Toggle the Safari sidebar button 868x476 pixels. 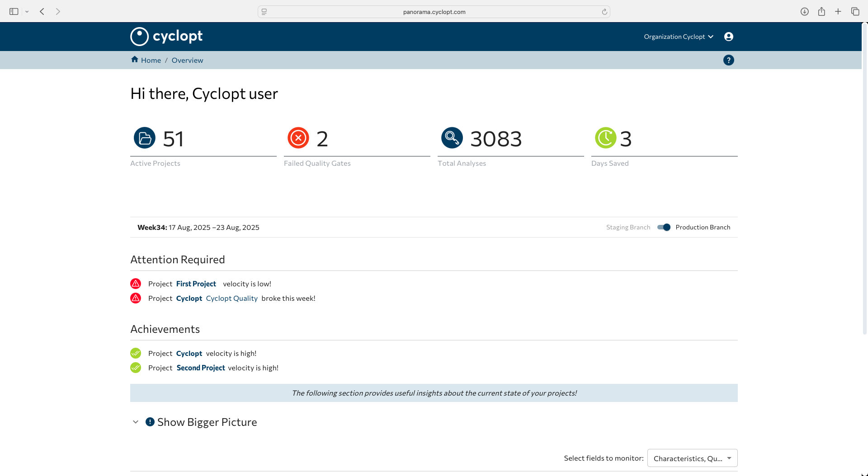pyautogui.click(x=14, y=12)
